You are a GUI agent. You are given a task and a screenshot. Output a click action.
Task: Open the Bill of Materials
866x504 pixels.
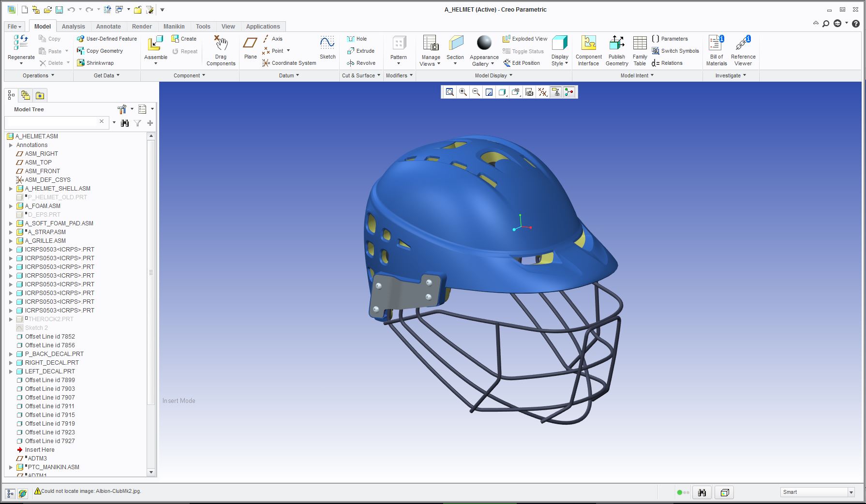point(716,44)
